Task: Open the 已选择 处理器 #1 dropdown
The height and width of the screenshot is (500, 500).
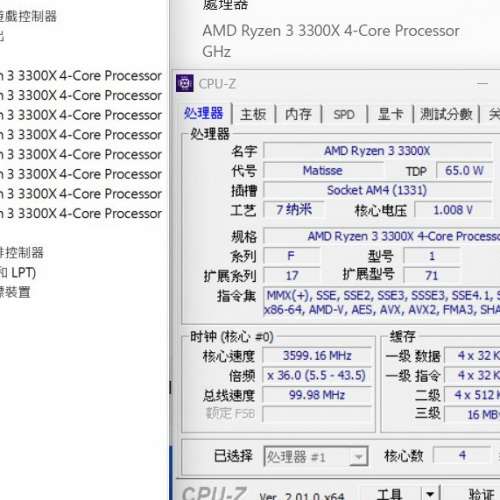Action: pyautogui.click(x=316, y=457)
